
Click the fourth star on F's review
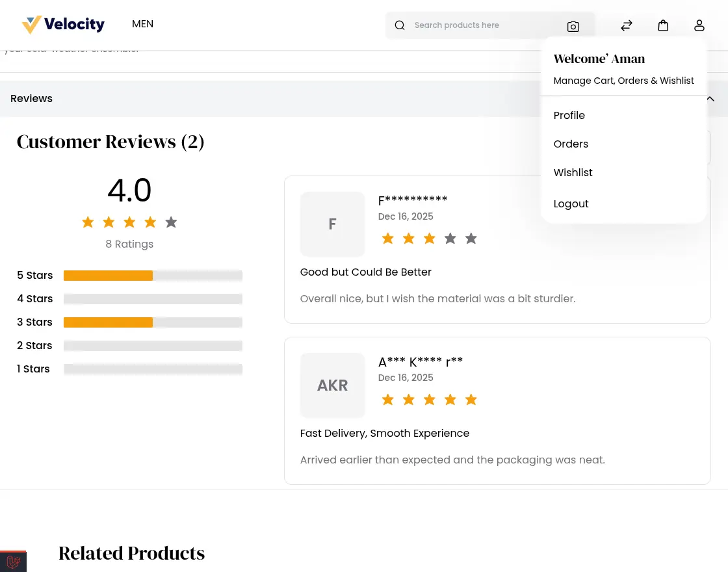coord(450,239)
